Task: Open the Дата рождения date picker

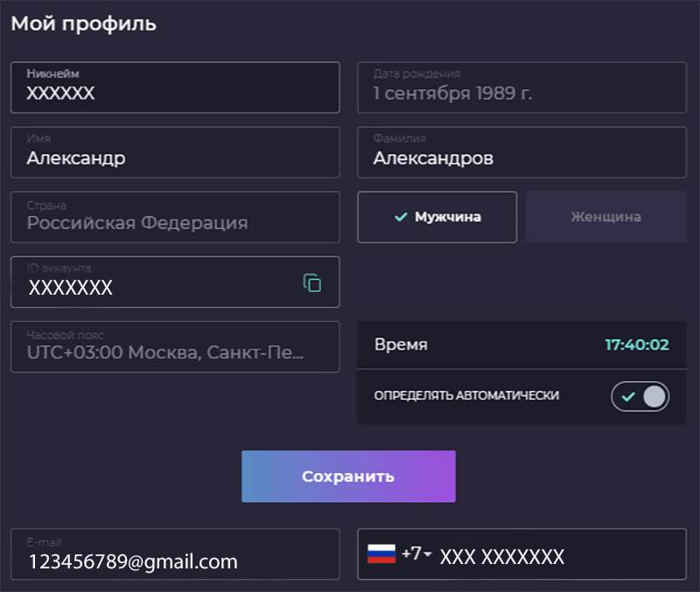Action: pyautogui.click(x=521, y=87)
